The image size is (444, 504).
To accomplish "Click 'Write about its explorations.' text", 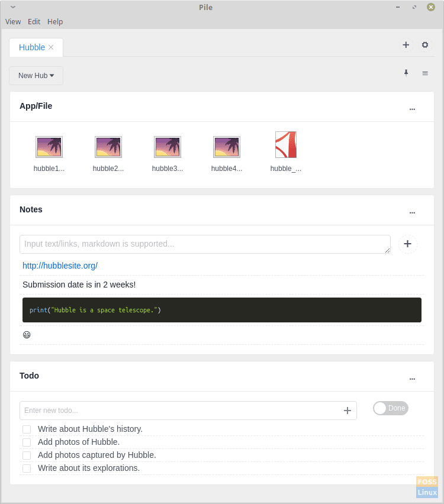I will click(89, 468).
